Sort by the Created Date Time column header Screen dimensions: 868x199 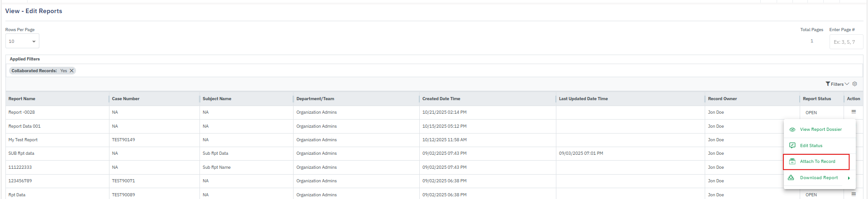pyautogui.click(x=441, y=99)
